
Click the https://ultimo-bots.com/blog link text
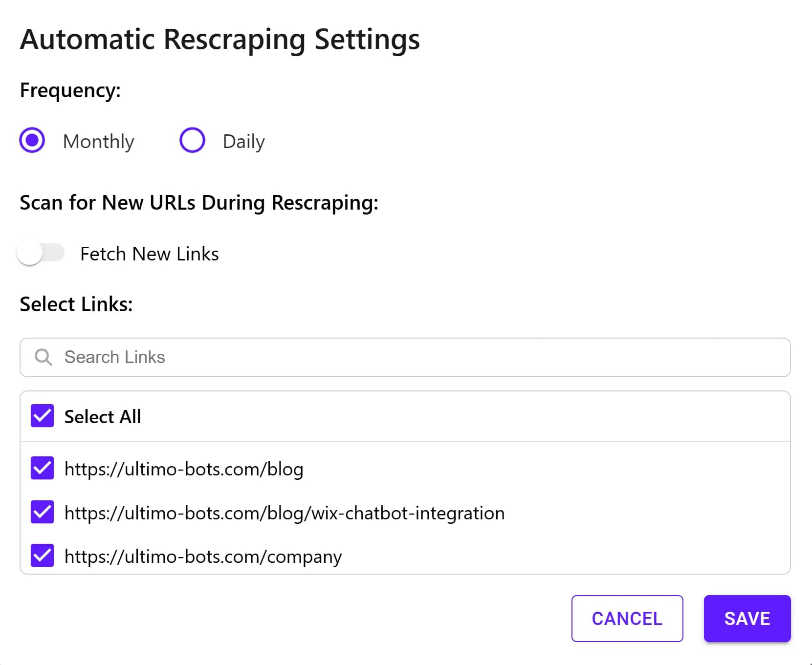pos(183,469)
